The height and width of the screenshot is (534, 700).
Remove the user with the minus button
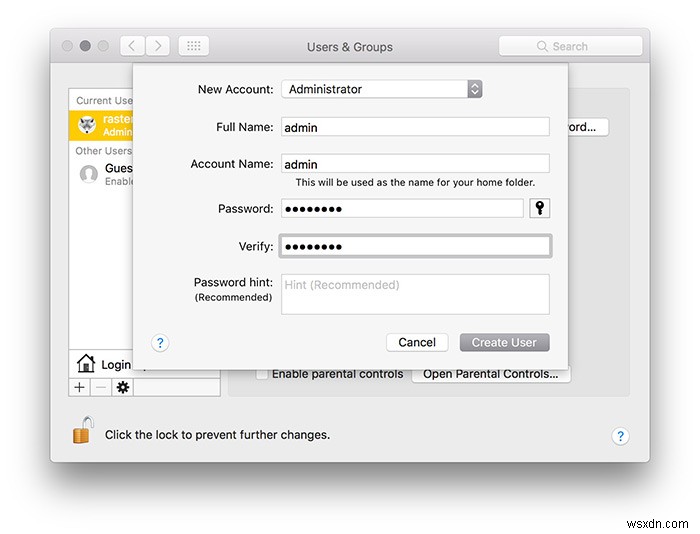tap(101, 387)
